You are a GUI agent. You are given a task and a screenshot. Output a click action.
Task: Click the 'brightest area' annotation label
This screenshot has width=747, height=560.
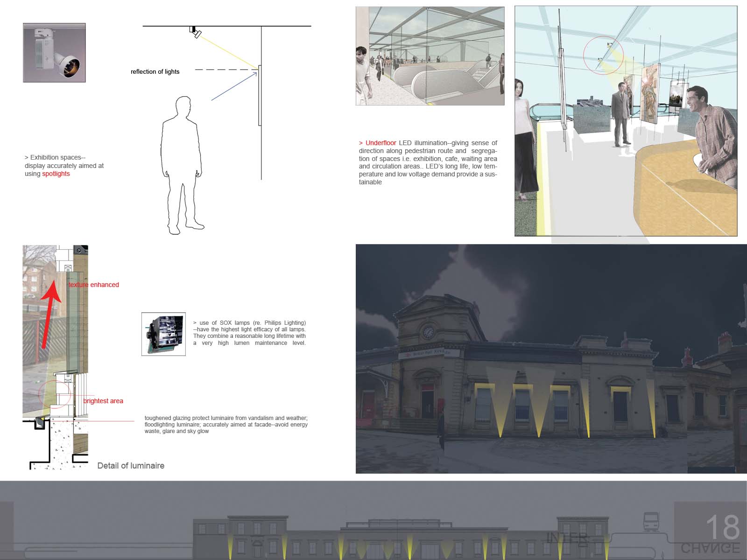pyautogui.click(x=103, y=401)
